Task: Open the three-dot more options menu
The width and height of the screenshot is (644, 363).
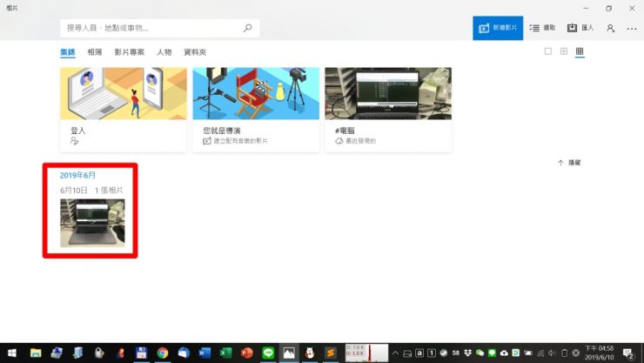Action: (632, 28)
